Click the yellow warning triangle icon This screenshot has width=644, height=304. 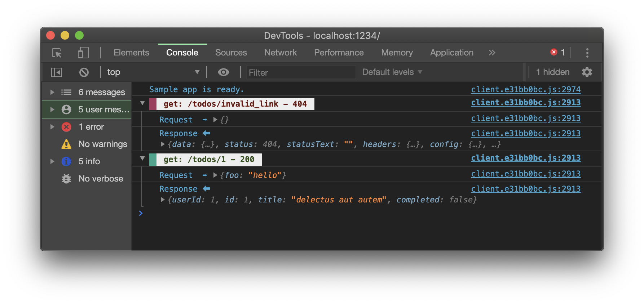tap(66, 144)
